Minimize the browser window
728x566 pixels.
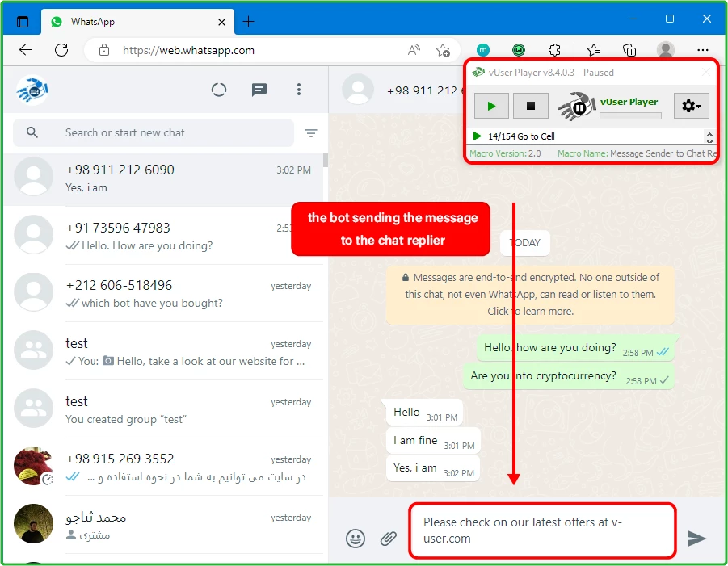pyautogui.click(x=633, y=19)
